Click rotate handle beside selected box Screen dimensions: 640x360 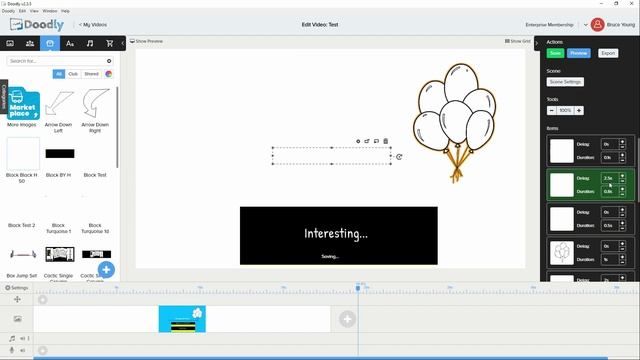click(x=399, y=157)
